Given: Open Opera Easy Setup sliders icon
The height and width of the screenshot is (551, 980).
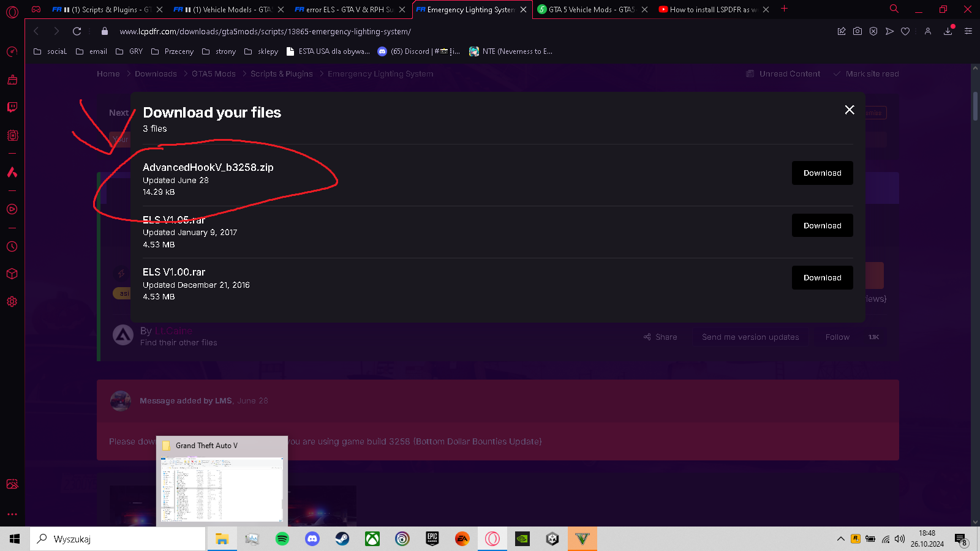Looking at the screenshot, I should pos(968,31).
